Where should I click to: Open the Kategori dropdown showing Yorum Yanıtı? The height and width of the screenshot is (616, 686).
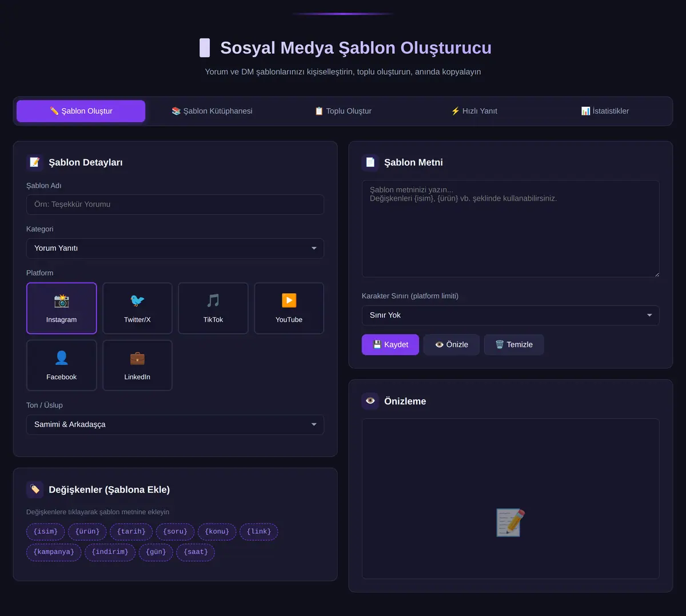tap(175, 249)
